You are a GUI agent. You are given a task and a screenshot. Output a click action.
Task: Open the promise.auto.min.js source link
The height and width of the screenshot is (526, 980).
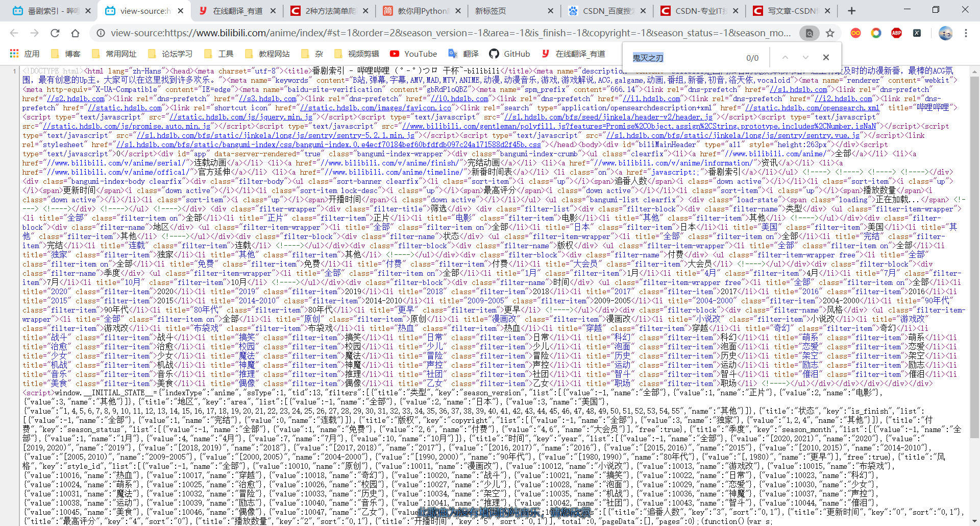click(x=127, y=126)
